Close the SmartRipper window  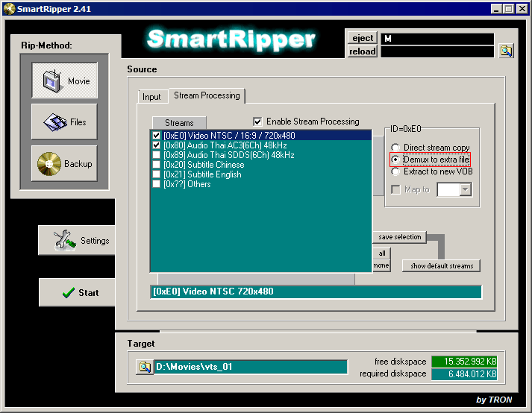coord(522,9)
